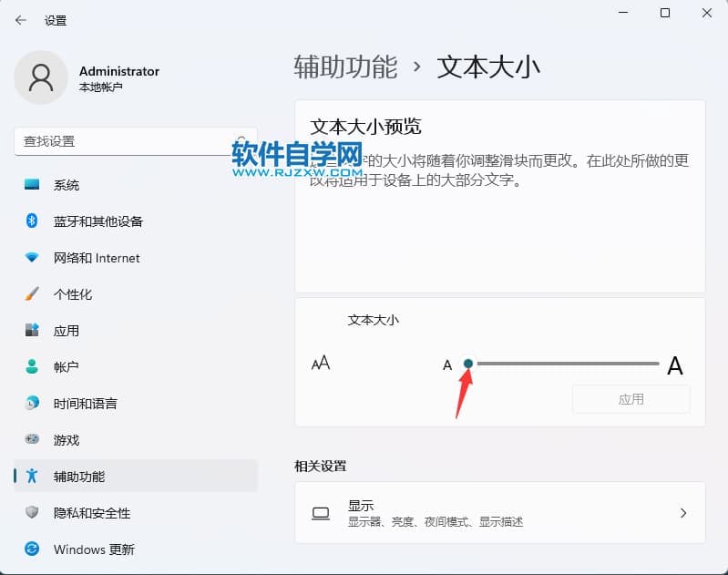Screen dimensions: 728x575
Task: Go back using the top-left arrow
Action: (x=21, y=20)
